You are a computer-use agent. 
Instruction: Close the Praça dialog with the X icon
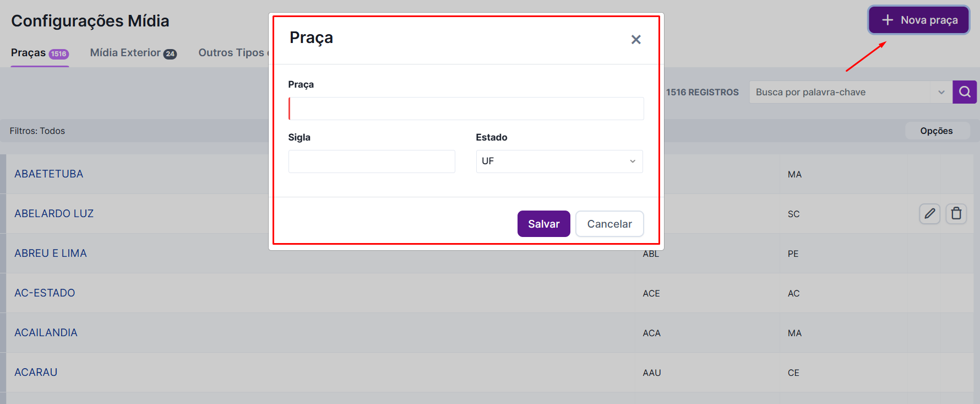[636, 40]
